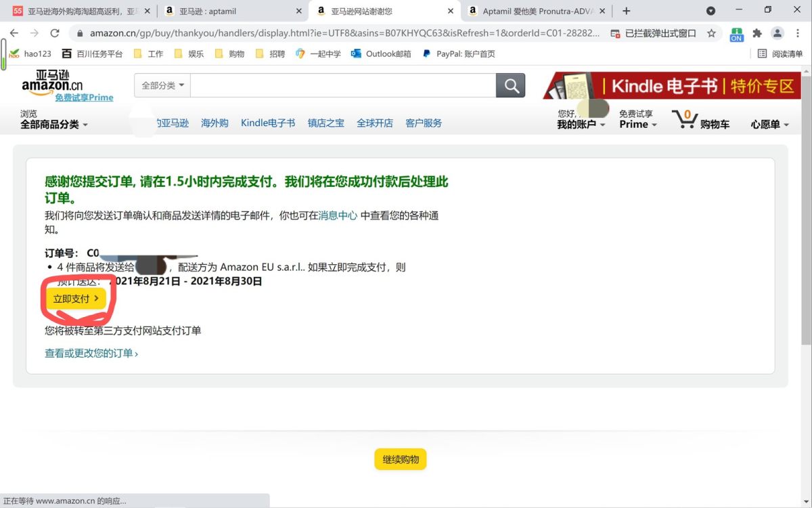
Task: Open the hao123 bookmark
Action: click(30, 54)
